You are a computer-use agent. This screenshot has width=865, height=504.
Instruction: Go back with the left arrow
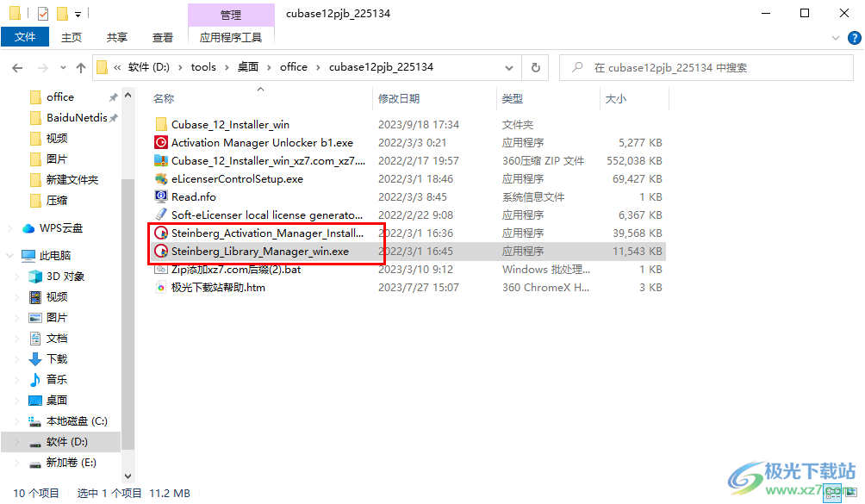click(17, 68)
